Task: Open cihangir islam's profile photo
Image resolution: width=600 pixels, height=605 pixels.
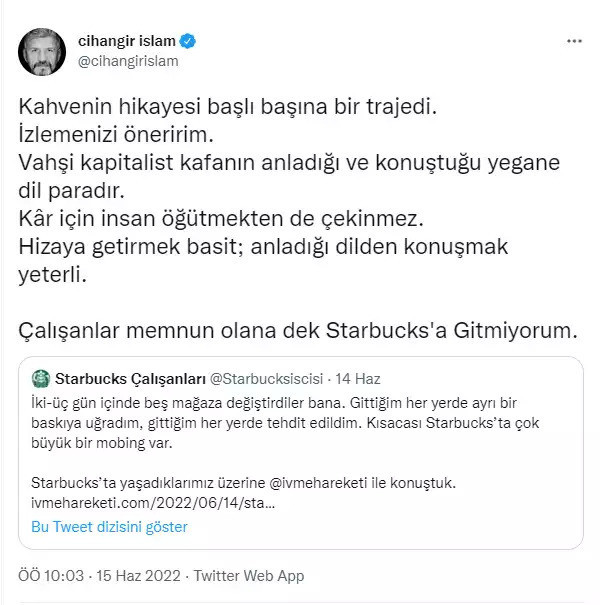Action: coord(41,51)
